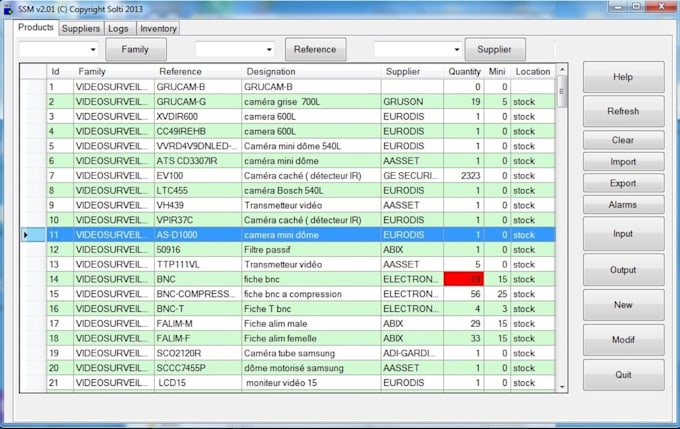The width and height of the screenshot is (680, 429).
Task: Select reference cell GRUCAM-G
Action: (x=198, y=102)
